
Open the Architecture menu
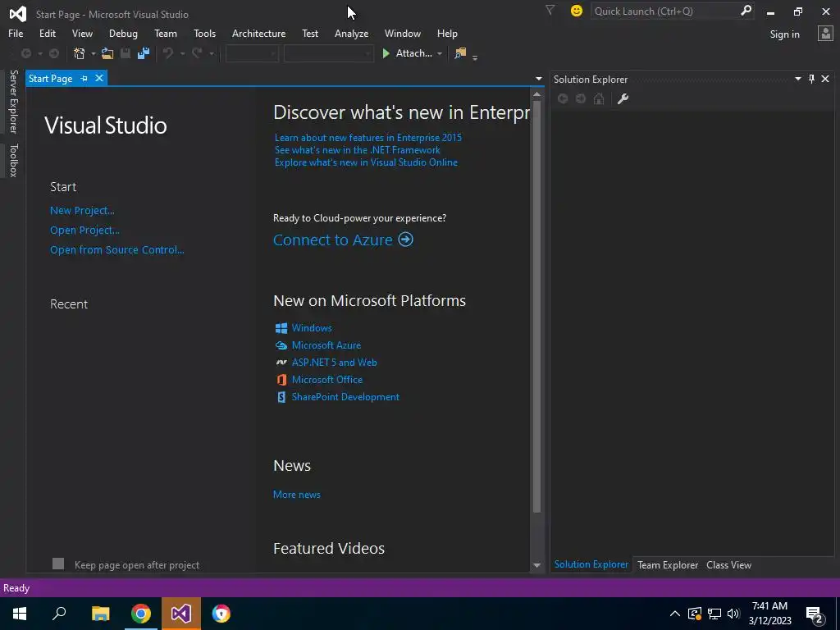258,33
